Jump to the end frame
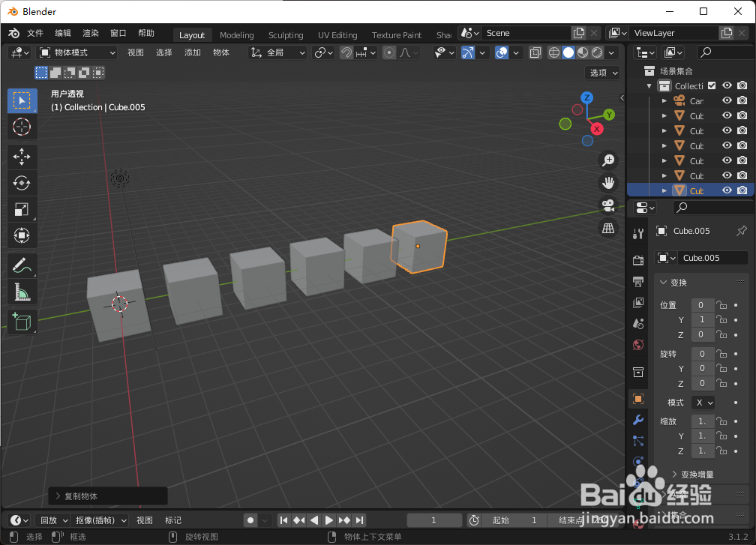The image size is (756, 545). click(x=360, y=520)
